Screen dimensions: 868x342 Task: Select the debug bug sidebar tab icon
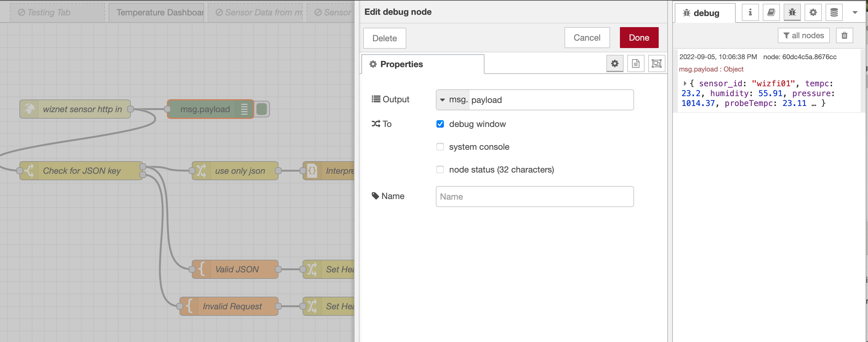(x=792, y=13)
